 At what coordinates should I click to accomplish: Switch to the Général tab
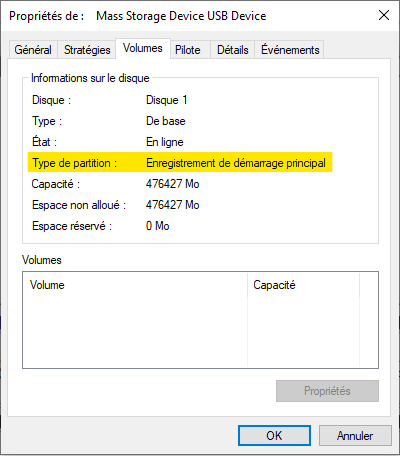(x=33, y=50)
